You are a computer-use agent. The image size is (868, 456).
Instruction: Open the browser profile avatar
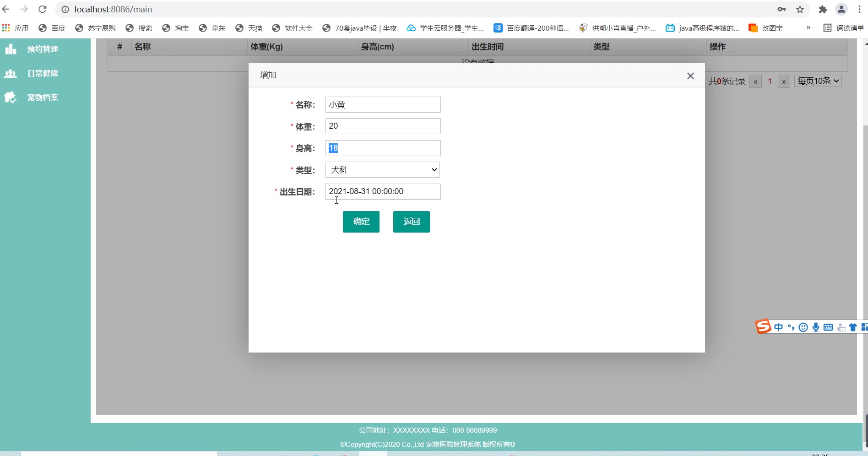tap(841, 9)
